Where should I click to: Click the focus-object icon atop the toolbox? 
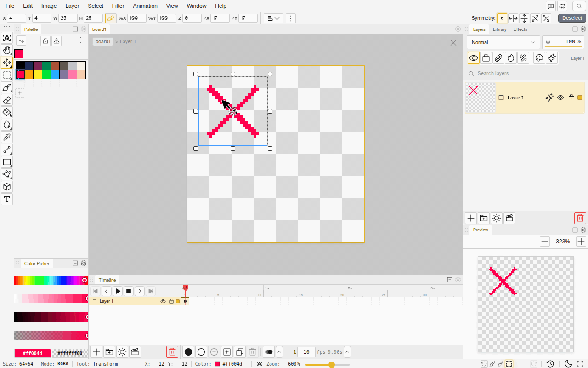coord(7,38)
